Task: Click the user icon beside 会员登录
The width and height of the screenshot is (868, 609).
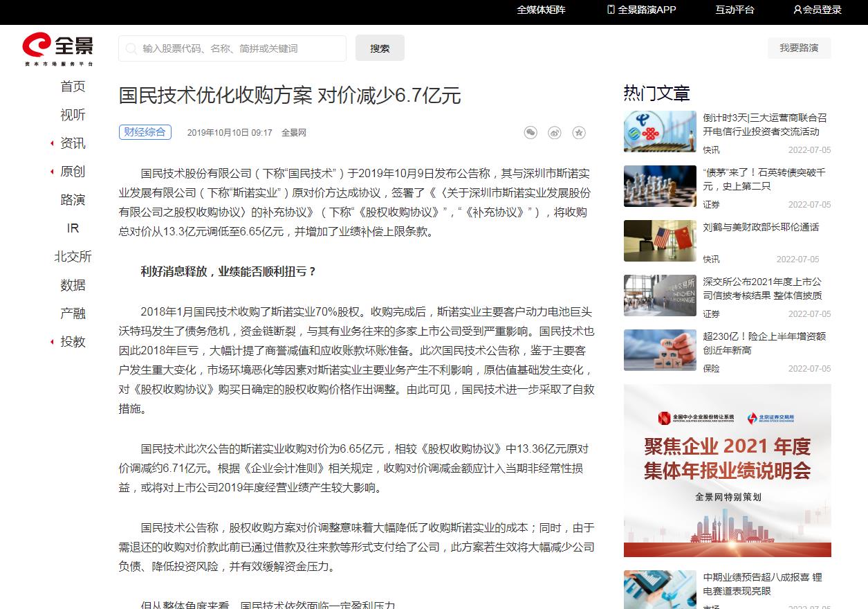Action: point(797,10)
